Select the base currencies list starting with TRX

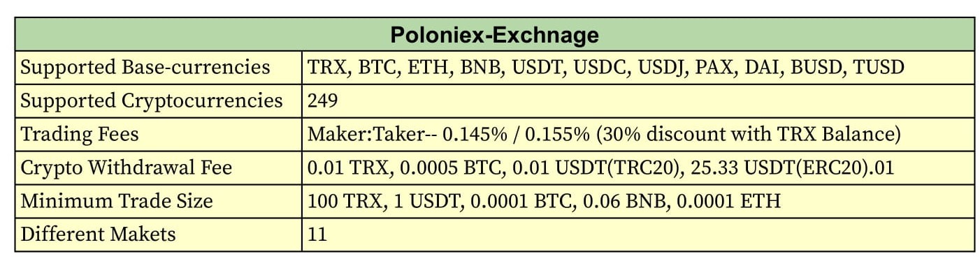[x=638, y=68]
